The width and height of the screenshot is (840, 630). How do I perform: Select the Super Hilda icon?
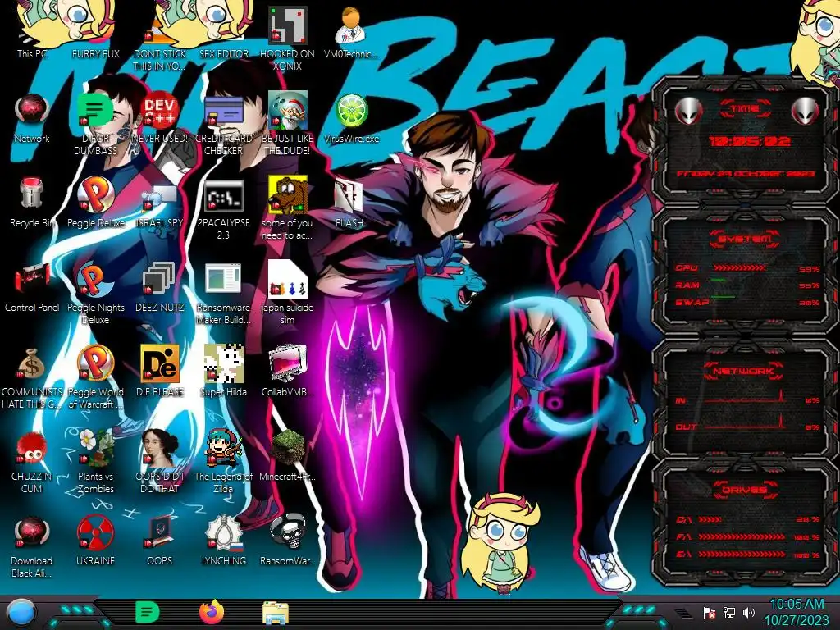tap(223, 372)
